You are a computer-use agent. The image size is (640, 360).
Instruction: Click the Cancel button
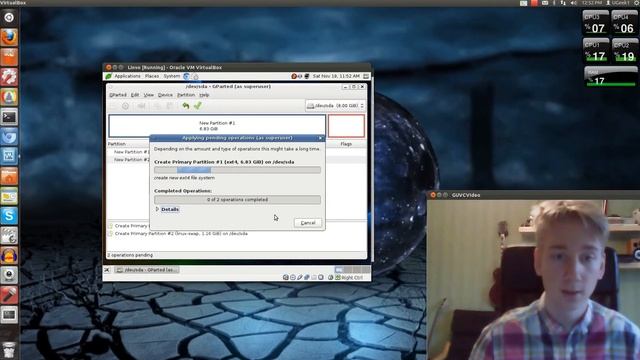(x=308, y=223)
